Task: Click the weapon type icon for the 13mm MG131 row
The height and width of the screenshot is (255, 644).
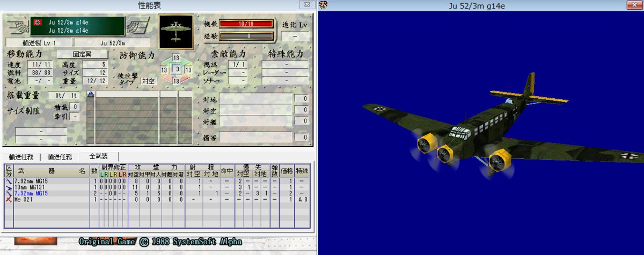Action: [x=9, y=187]
